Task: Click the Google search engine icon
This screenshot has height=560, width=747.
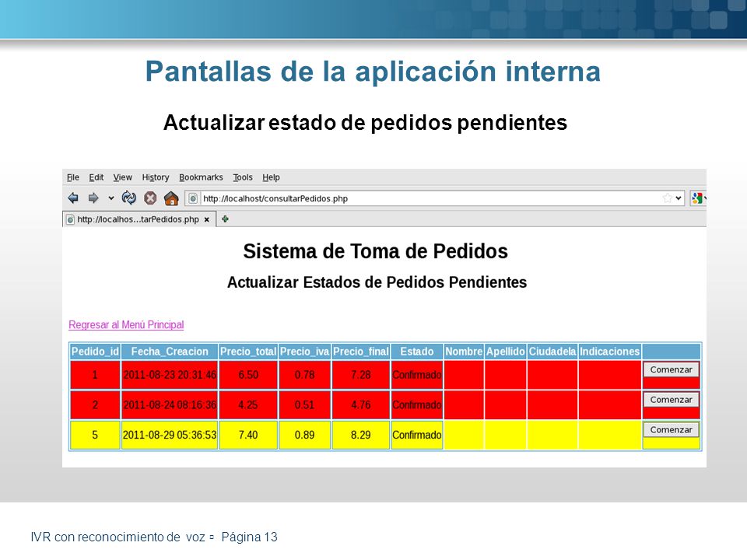Action: click(697, 198)
